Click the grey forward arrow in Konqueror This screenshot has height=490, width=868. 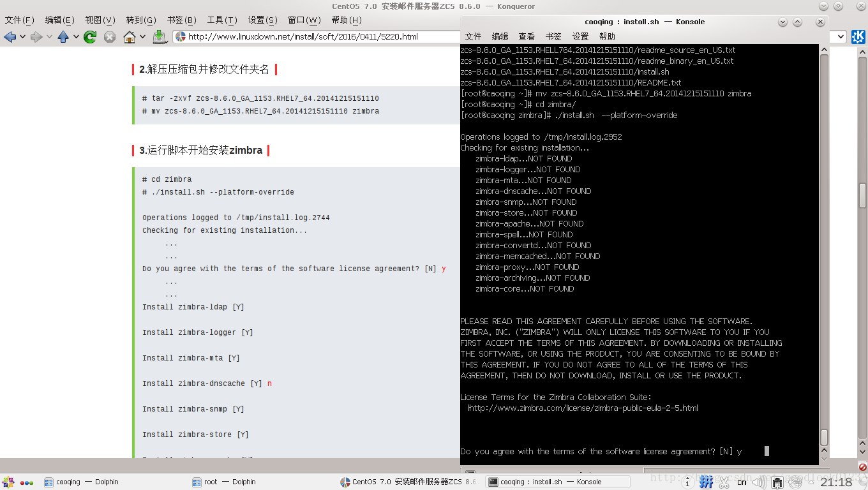click(x=36, y=36)
